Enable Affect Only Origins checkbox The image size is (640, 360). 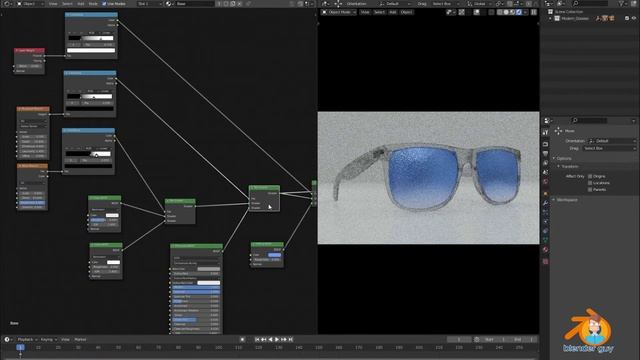point(590,176)
